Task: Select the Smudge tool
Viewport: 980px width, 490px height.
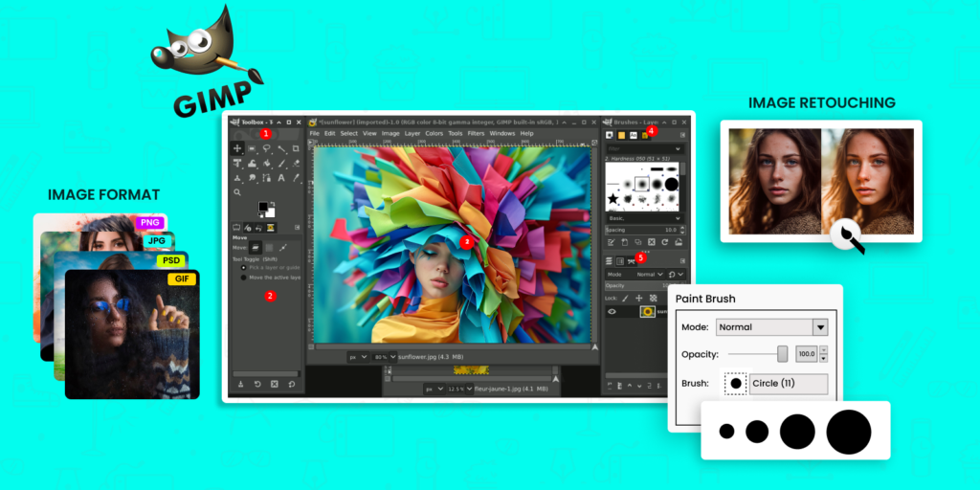Action: tap(252, 177)
